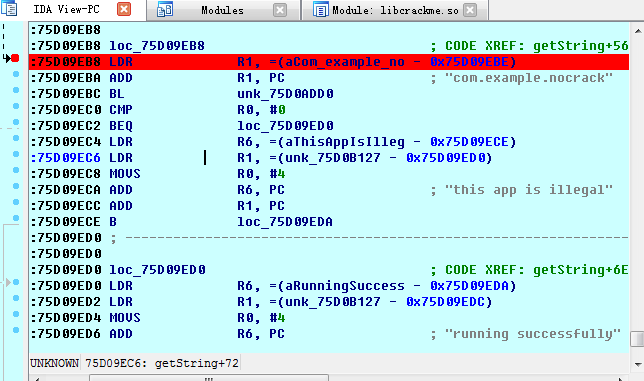Click comment "running successfully"

(533, 334)
